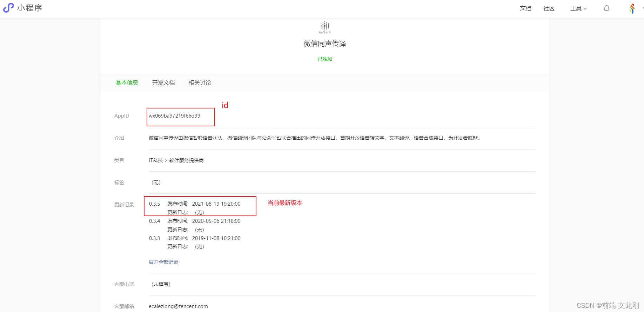Screen dimensions: 644x312
Task: Open the notifications bell icon
Action: pos(606,8)
